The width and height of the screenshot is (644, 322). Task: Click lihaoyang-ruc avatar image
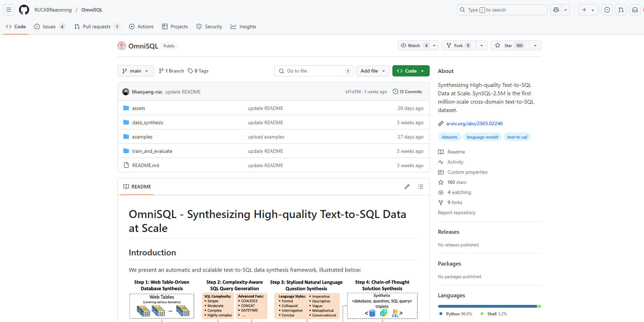point(126,92)
